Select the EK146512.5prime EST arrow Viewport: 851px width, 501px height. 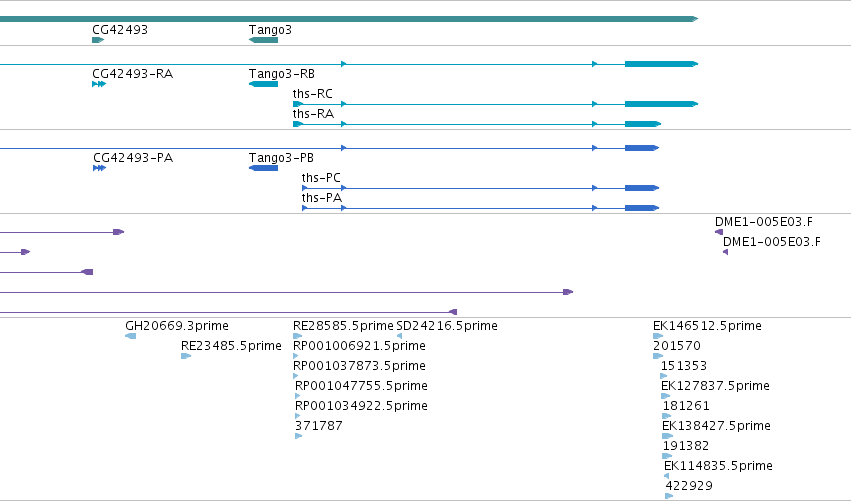point(658,336)
